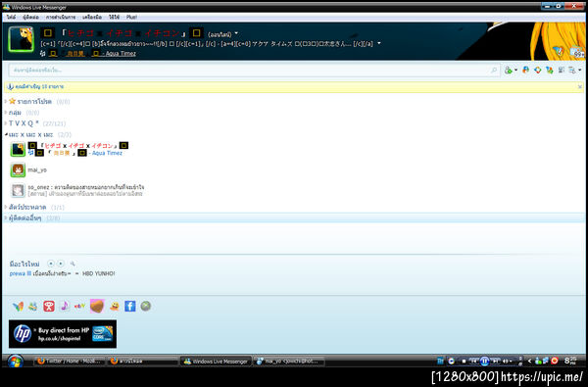Viewport: 588px width, 387px height.
Task: Open the red square tab icon
Action: (49, 306)
